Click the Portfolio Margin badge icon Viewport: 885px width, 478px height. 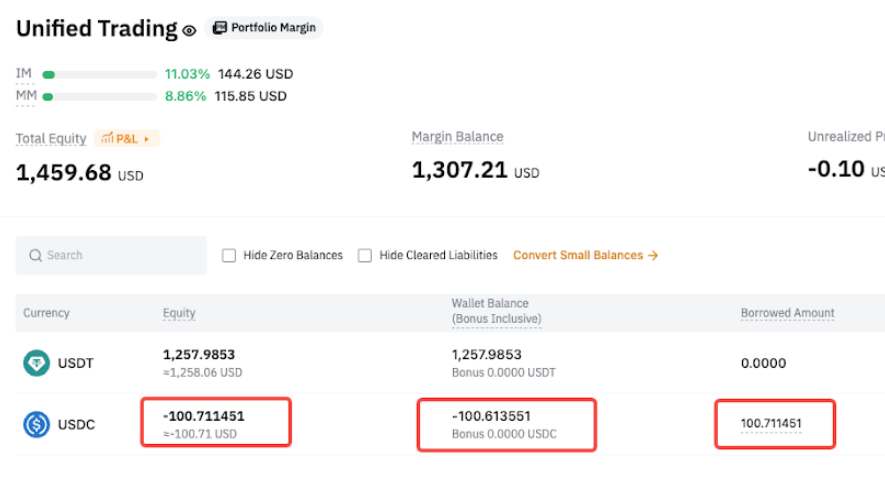click(220, 28)
